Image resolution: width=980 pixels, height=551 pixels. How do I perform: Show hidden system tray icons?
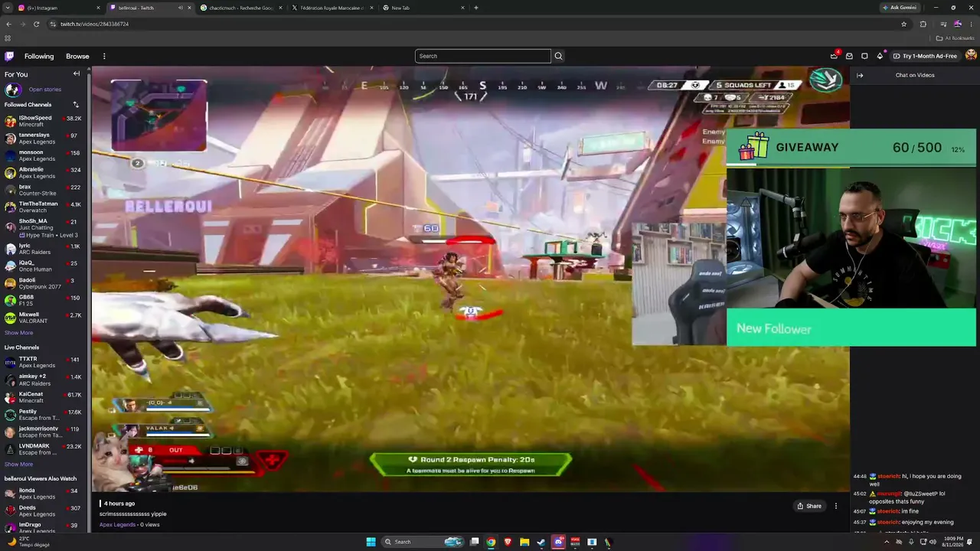coord(887,542)
